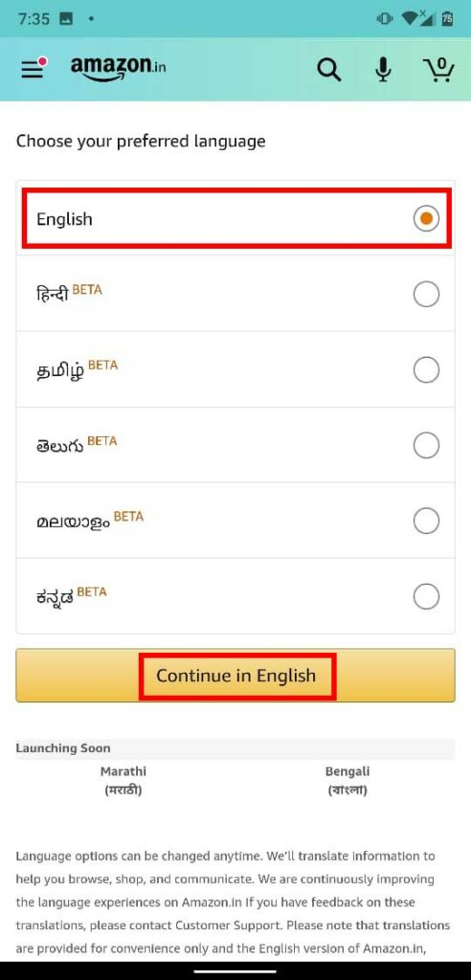Open the shopping cart icon
The width and height of the screenshot is (471, 980).
click(438, 69)
